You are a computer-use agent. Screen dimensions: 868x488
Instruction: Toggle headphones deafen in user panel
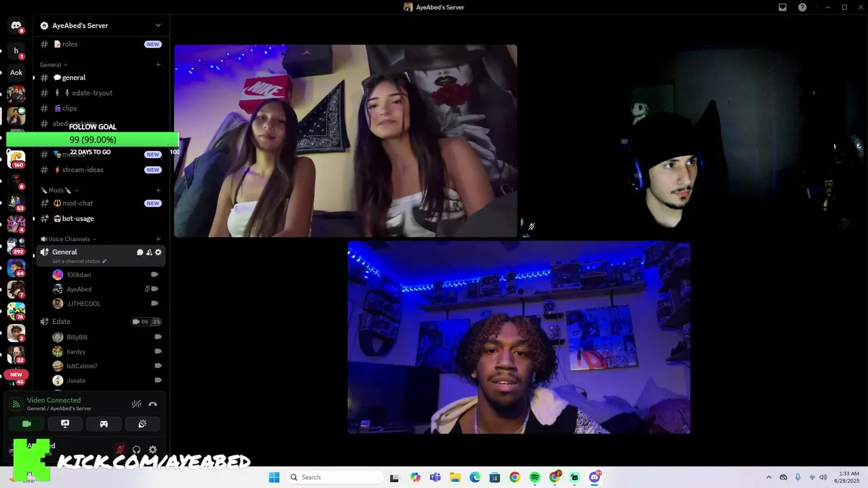(136, 449)
